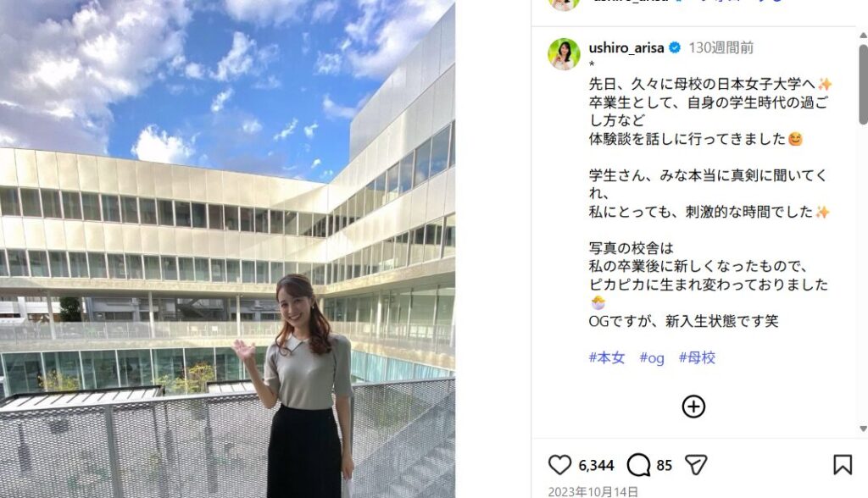Image resolution: width=868 pixels, height=498 pixels.
Task: View the 6,344 likes count
Action: 596,465
